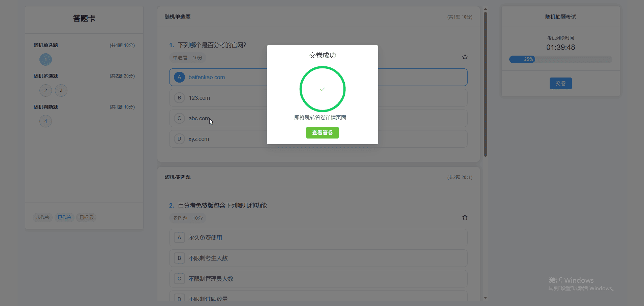Jump to question 4 under 随机判断题
Screen dimensions: 644x306
tap(45, 121)
